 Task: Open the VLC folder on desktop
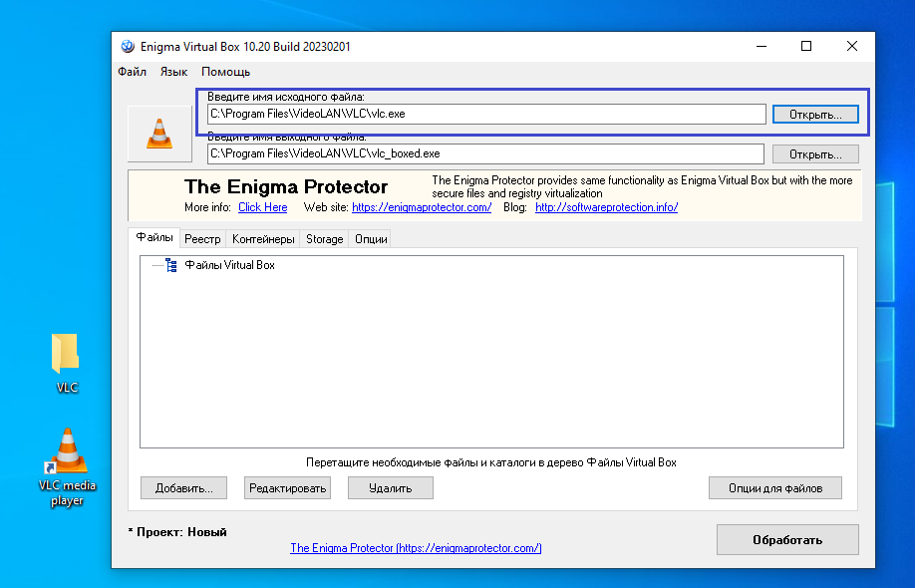coord(66,362)
